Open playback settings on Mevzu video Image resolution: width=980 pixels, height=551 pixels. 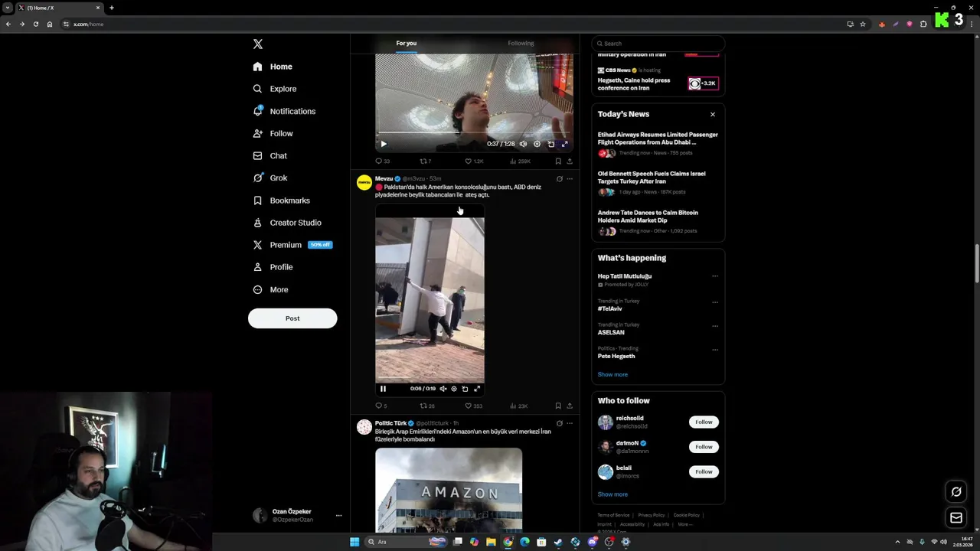click(x=454, y=389)
